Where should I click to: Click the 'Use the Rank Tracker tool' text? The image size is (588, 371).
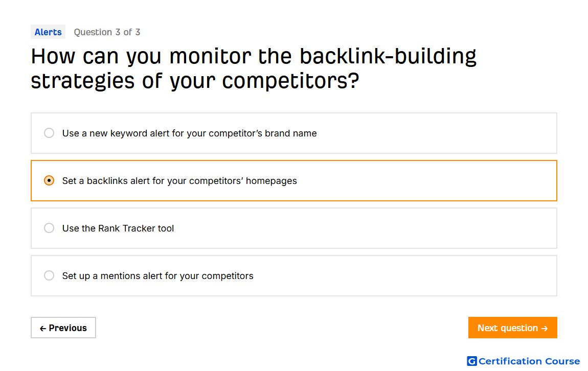coord(118,228)
